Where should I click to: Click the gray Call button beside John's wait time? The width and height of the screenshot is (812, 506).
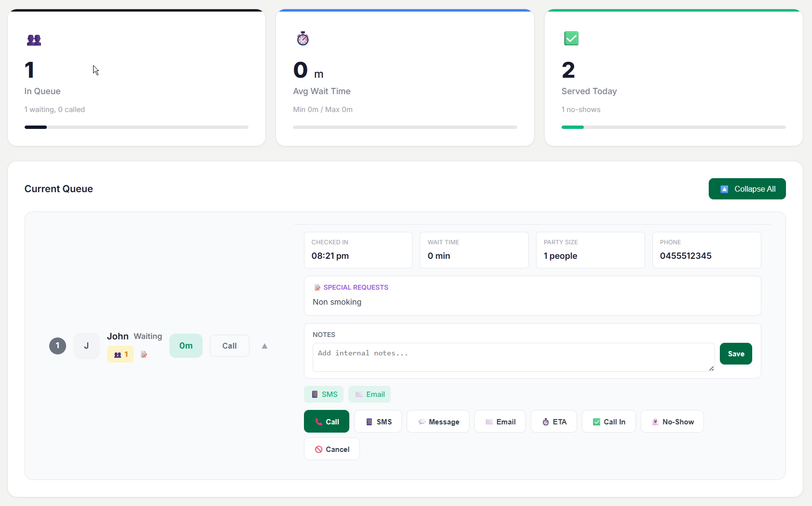point(230,346)
